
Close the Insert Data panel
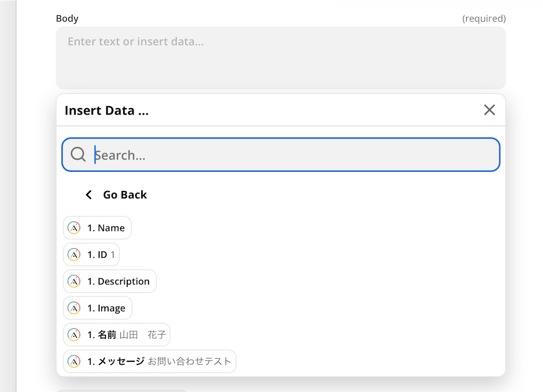[489, 110]
